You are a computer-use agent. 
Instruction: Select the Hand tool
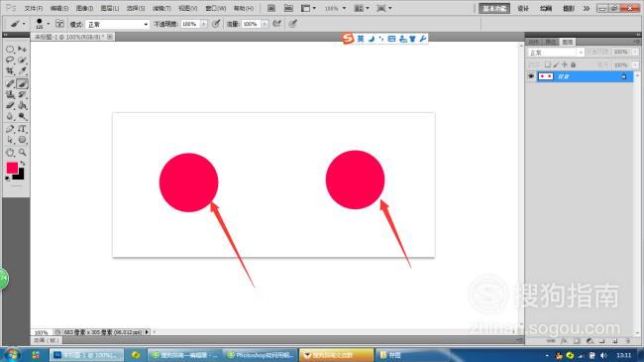[x=10, y=153]
